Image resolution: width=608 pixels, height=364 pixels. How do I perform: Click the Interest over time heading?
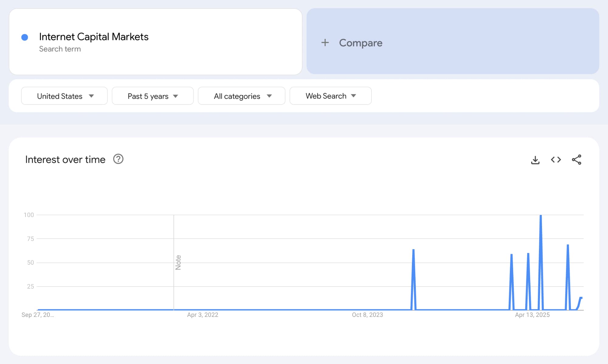point(65,160)
